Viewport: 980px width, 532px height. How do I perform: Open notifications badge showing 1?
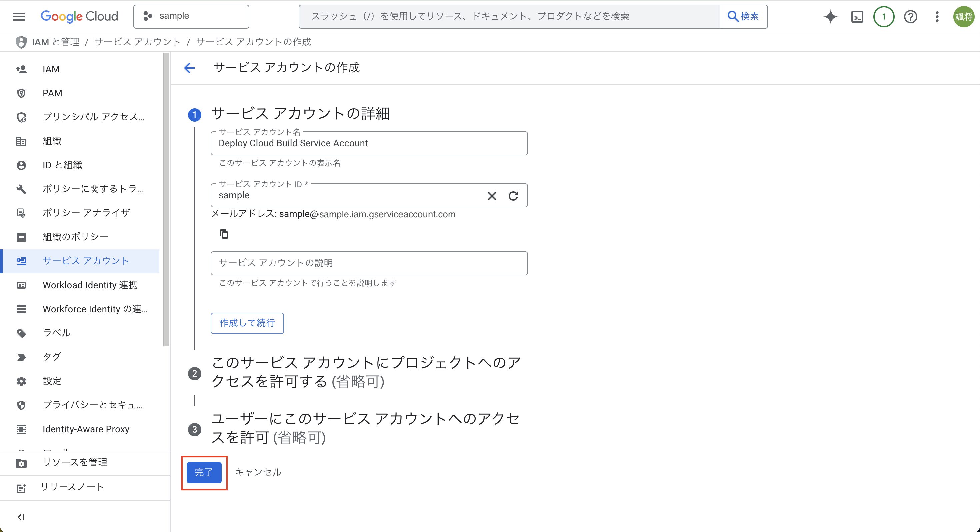coord(884,16)
